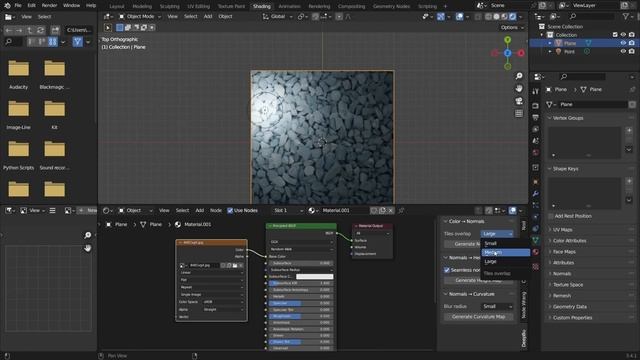Toggle the Seamless normals checkbox
This screenshot has width=640, height=360.
point(447,270)
